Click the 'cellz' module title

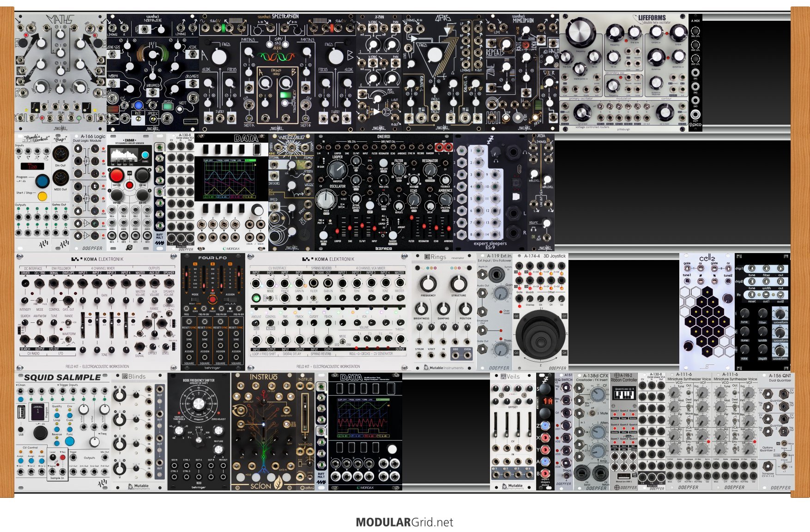pyautogui.click(x=707, y=258)
